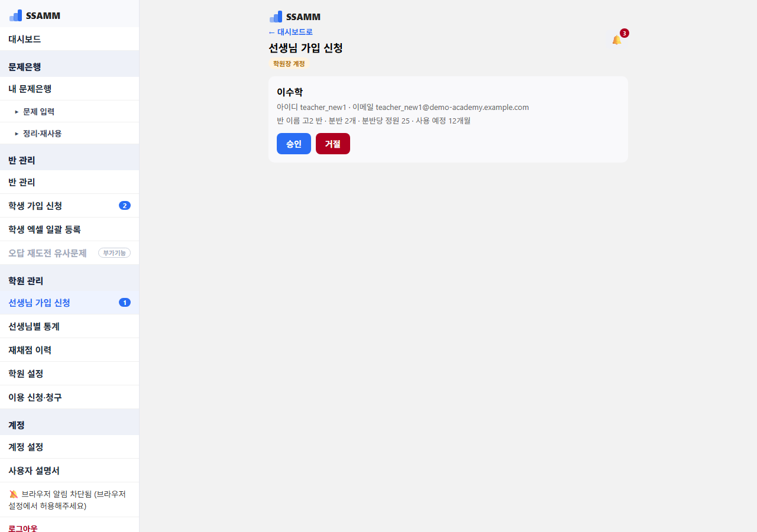757x532 pixels.
Task: Expand the 정리·재사용 submenu arrow
Action: (17, 134)
